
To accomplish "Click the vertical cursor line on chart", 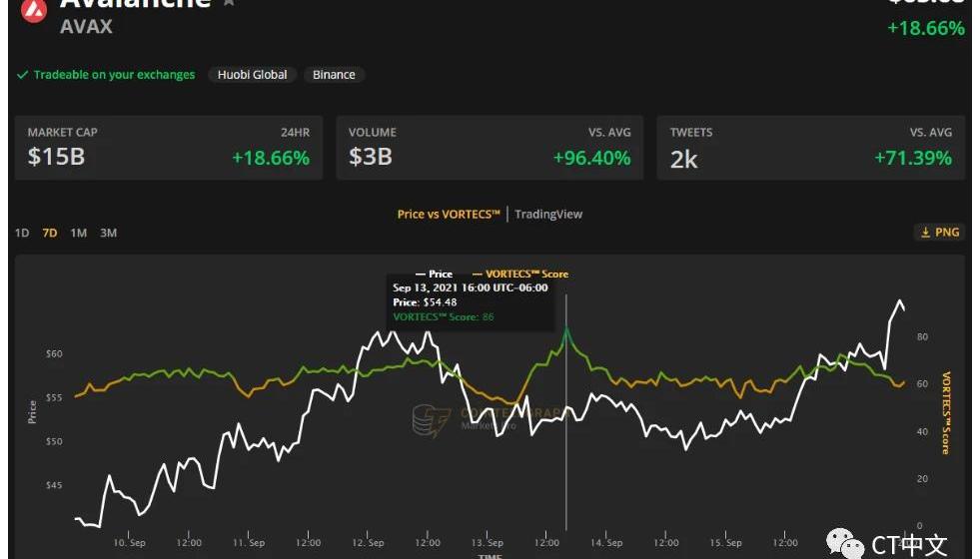I will (x=566, y=449).
